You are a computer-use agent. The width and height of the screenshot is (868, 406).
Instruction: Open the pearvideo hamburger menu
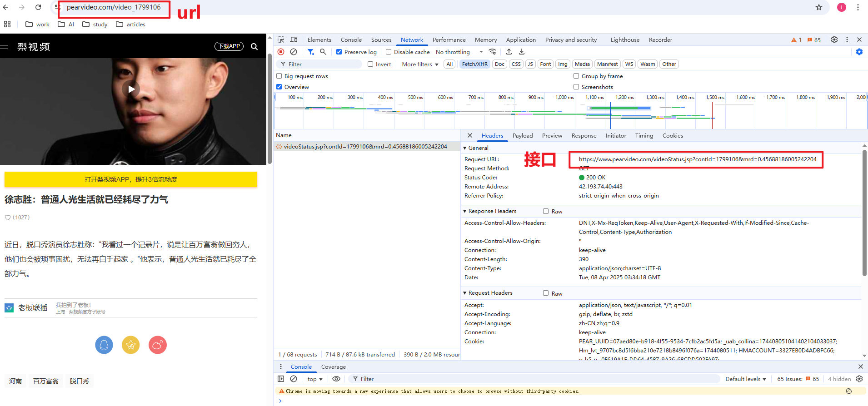click(5, 47)
